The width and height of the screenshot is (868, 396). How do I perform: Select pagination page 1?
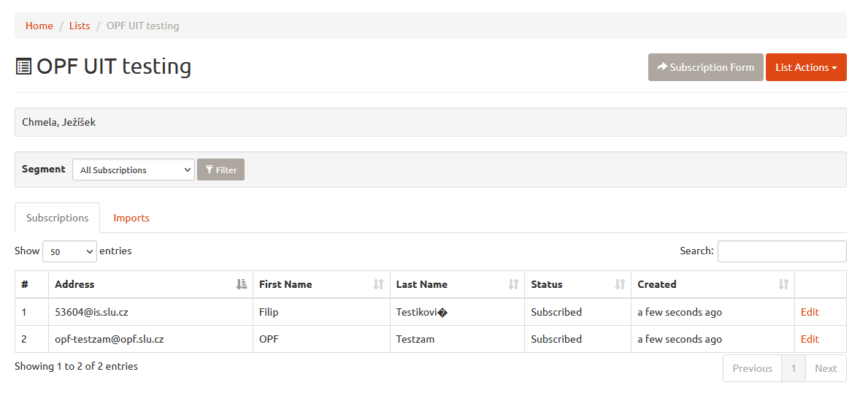(794, 368)
